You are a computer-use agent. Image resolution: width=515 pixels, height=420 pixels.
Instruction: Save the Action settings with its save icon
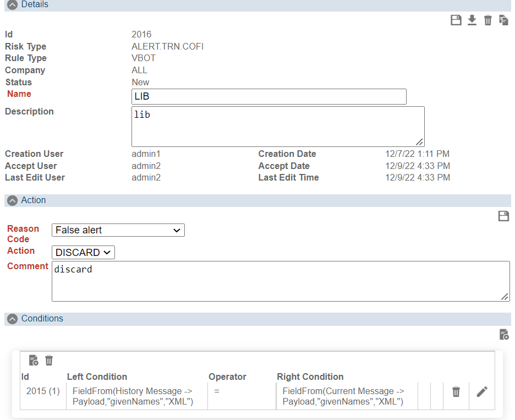(x=503, y=216)
